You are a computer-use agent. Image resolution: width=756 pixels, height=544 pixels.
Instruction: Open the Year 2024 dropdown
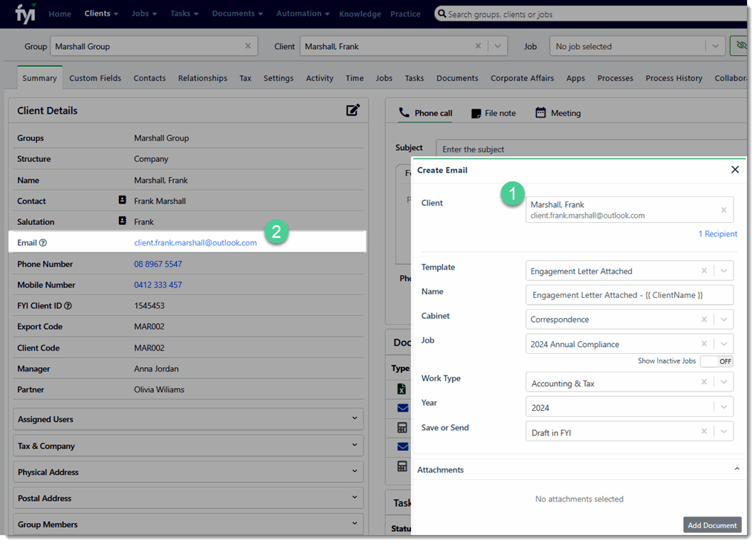tap(724, 407)
